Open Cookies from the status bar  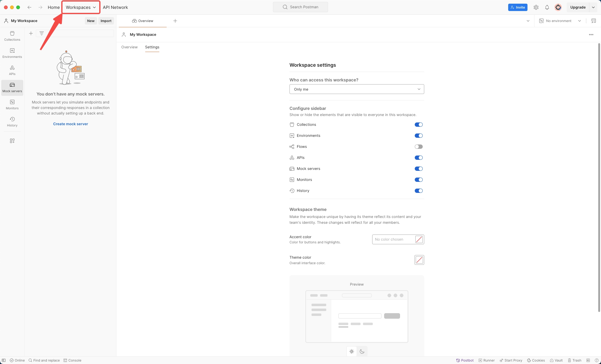(536, 360)
